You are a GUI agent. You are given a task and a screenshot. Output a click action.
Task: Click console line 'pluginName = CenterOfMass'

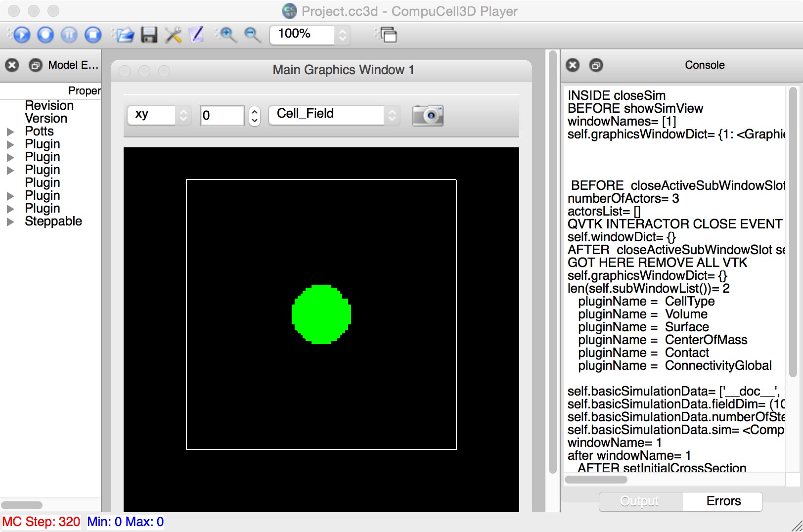(663, 340)
